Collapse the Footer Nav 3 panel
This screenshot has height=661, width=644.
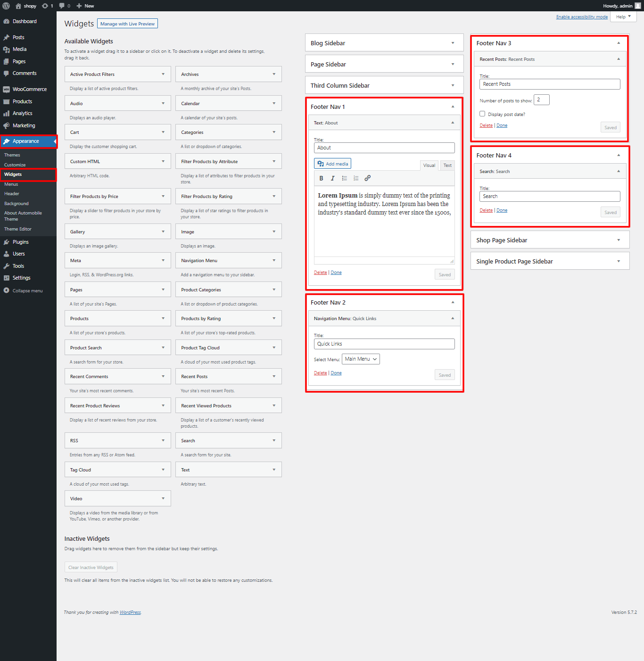[619, 43]
